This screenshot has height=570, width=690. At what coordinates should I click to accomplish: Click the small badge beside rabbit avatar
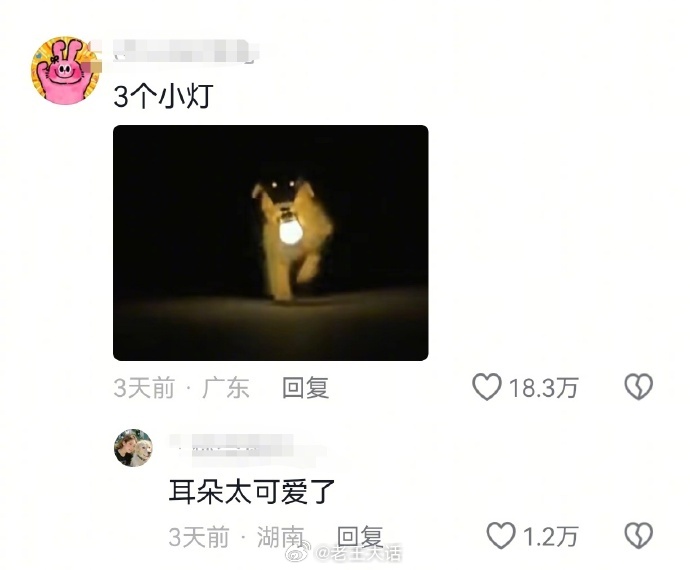pyautogui.click(x=94, y=67)
